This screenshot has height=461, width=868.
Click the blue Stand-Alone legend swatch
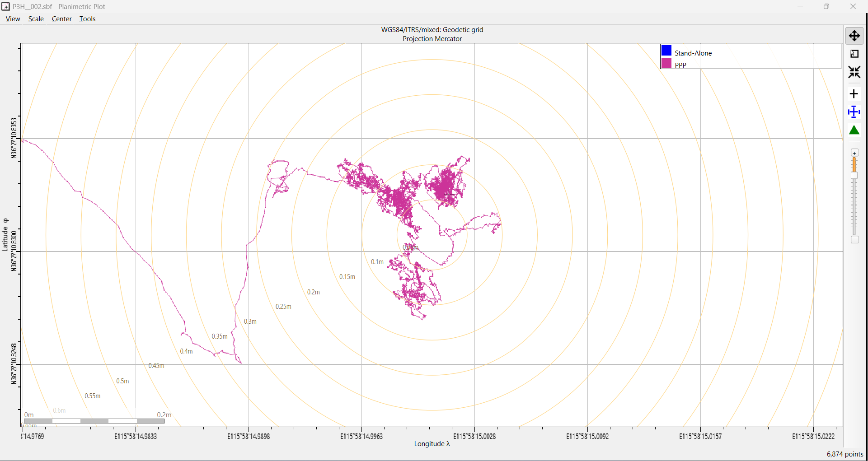666,50
